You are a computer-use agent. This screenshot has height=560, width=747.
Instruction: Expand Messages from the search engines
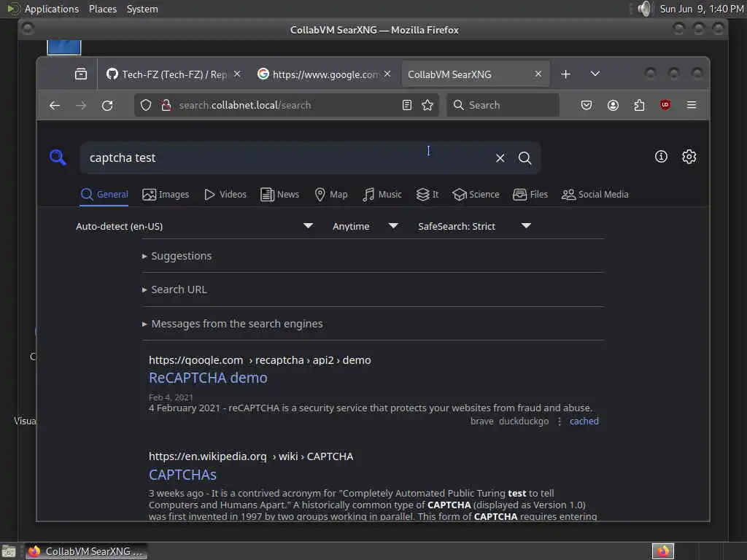[233, 324]
